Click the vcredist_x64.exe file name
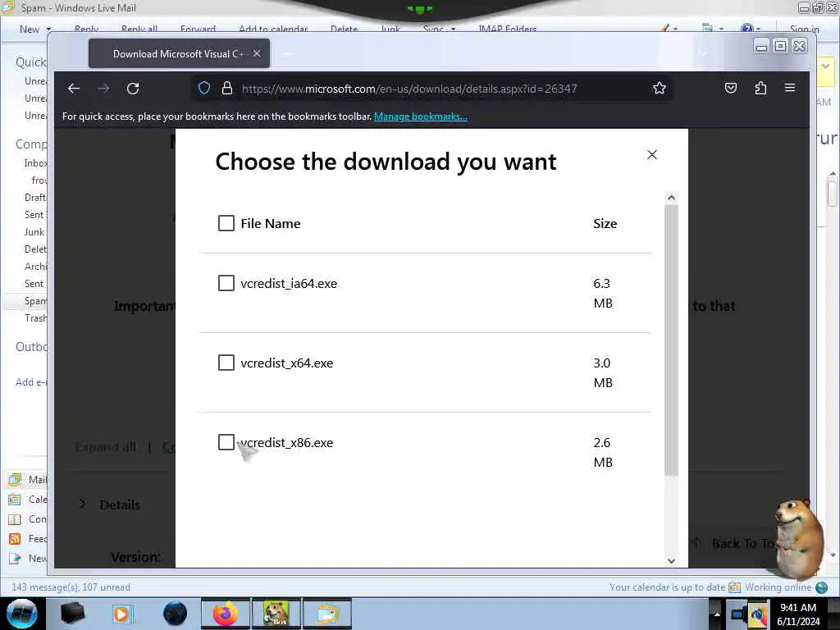The height and width of the screenshot is (630, 840). coord(286,363)
